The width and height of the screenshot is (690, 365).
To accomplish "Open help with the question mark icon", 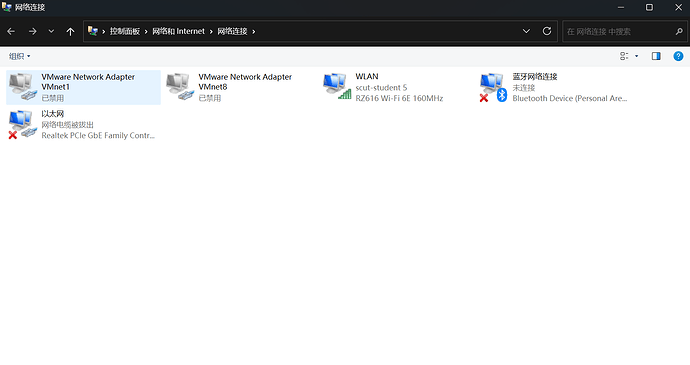I will pyautogui.click(x=678, y=56).
